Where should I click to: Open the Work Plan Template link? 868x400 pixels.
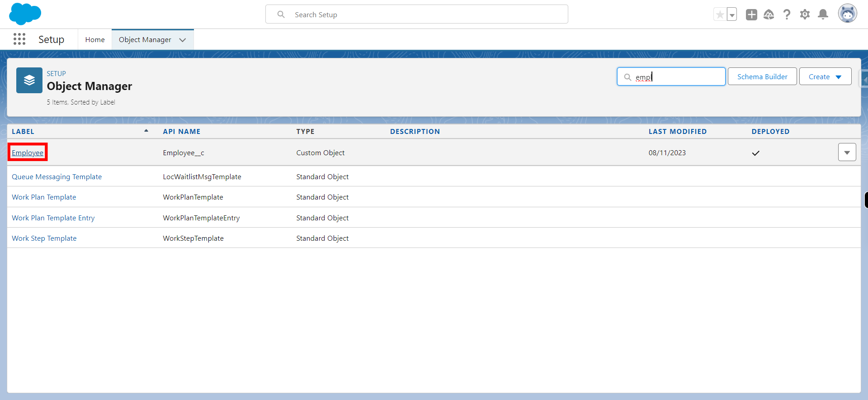tap(44, 197)
